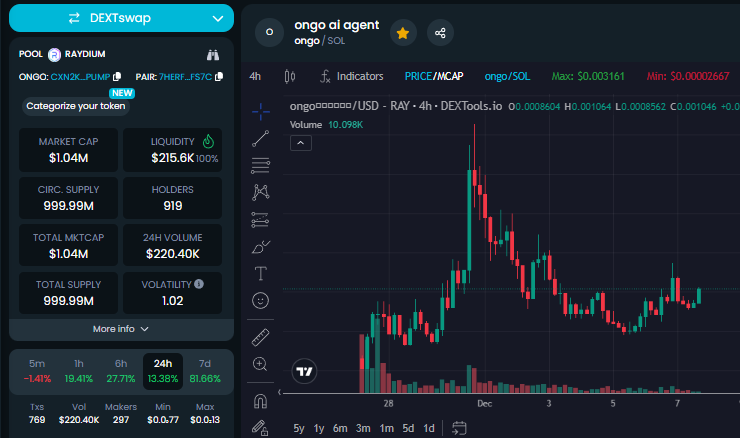Image resolution: width=740 pixels, height=438 pixels.
Task: Click the Volume 10.098K legend
Action: [x=327, y=125]
